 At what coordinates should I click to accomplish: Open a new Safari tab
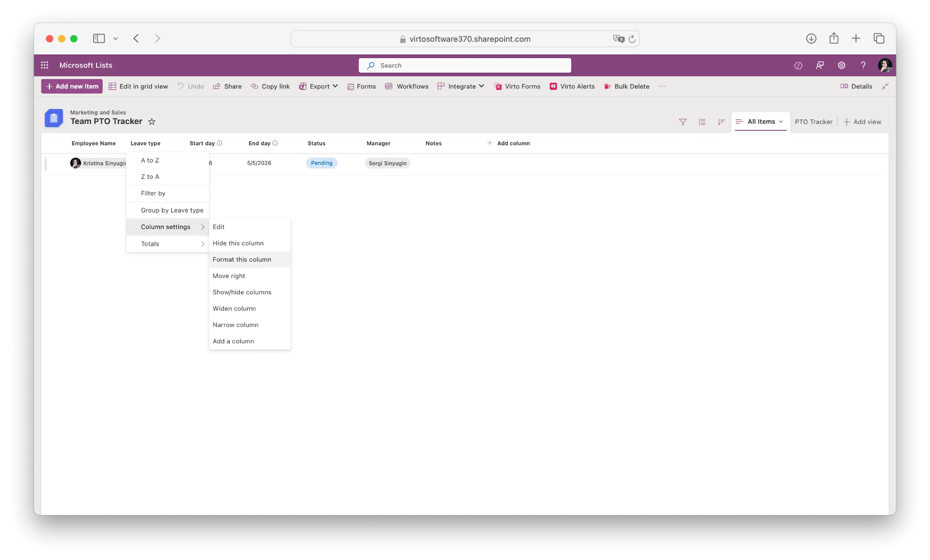856,39
